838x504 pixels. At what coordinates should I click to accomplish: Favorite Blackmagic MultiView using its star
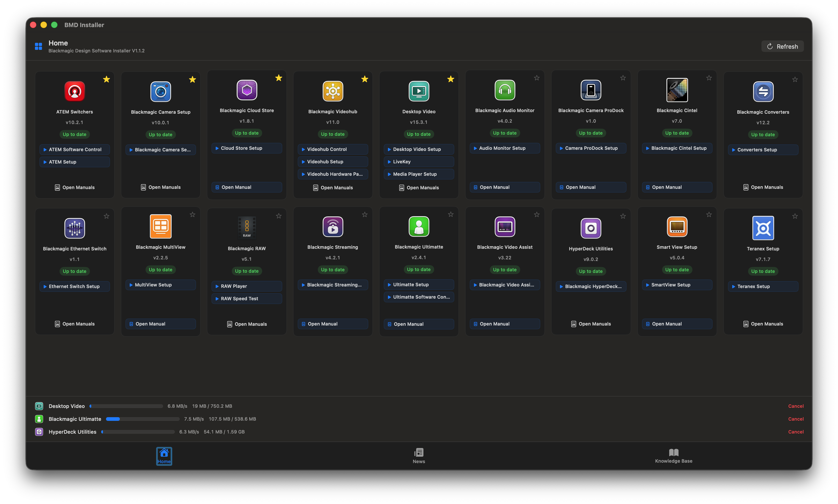click(192, 215)
